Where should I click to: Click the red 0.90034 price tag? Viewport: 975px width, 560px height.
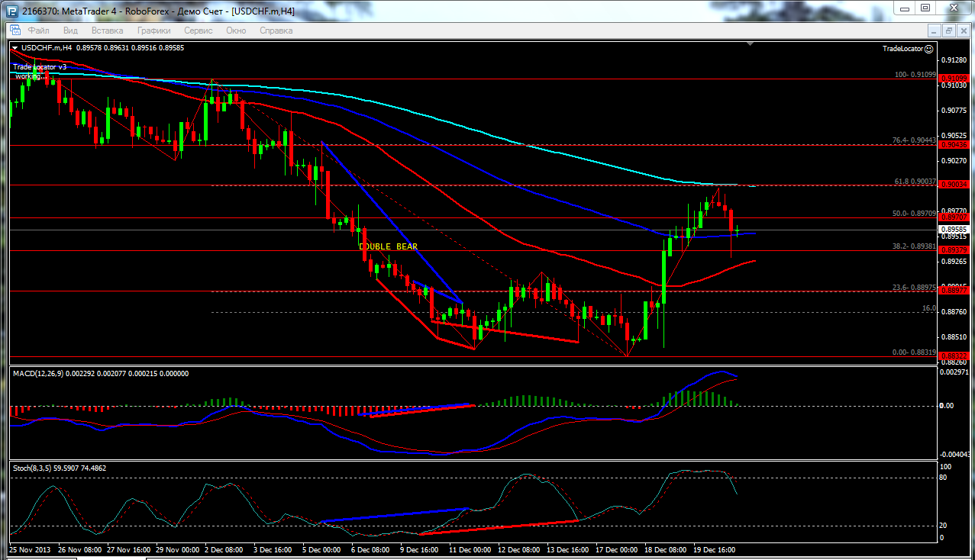coord(954,185)
